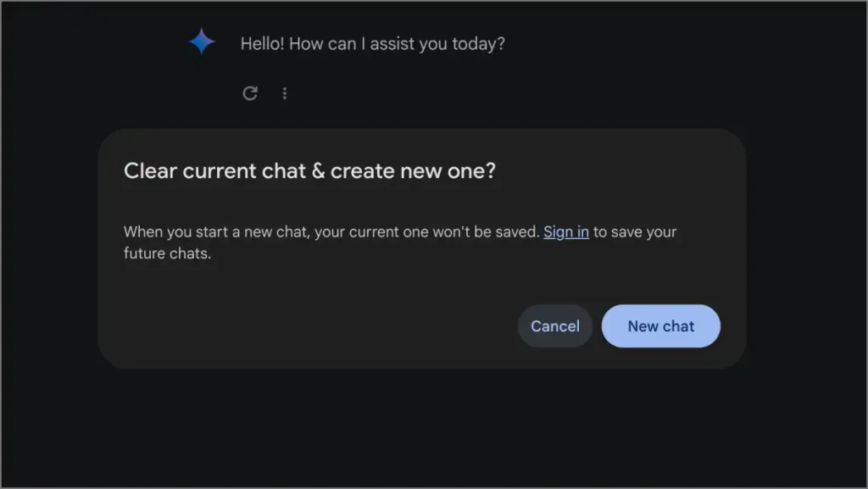The image size is (868, 489).
Task: Confirm starting a new chat
Action: [x=660, y=326]
